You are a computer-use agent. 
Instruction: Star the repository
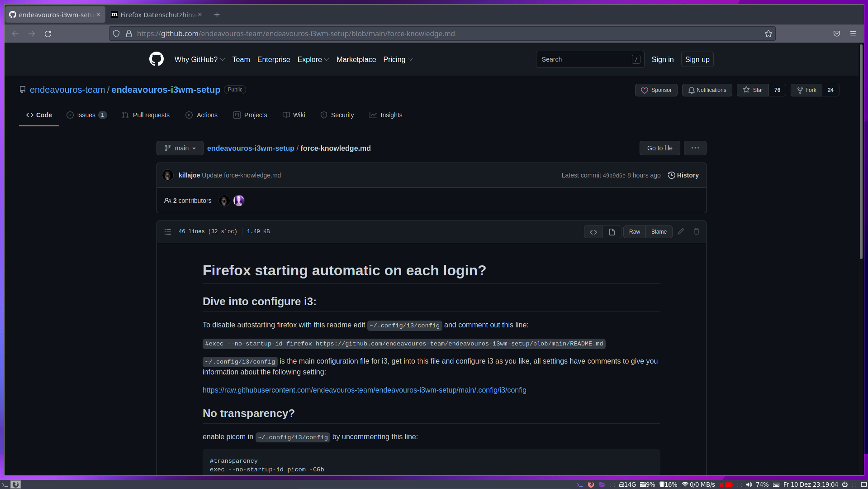click(x=753, y=90)
